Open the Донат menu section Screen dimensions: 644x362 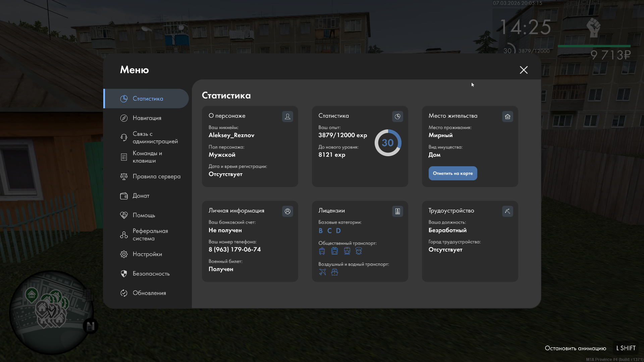(141, 196)
